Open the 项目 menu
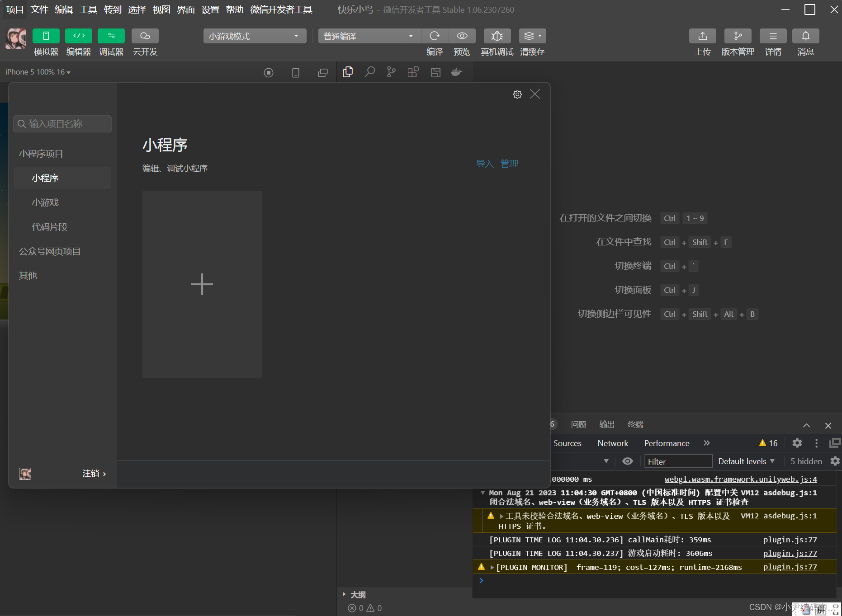 coord(14,9)
